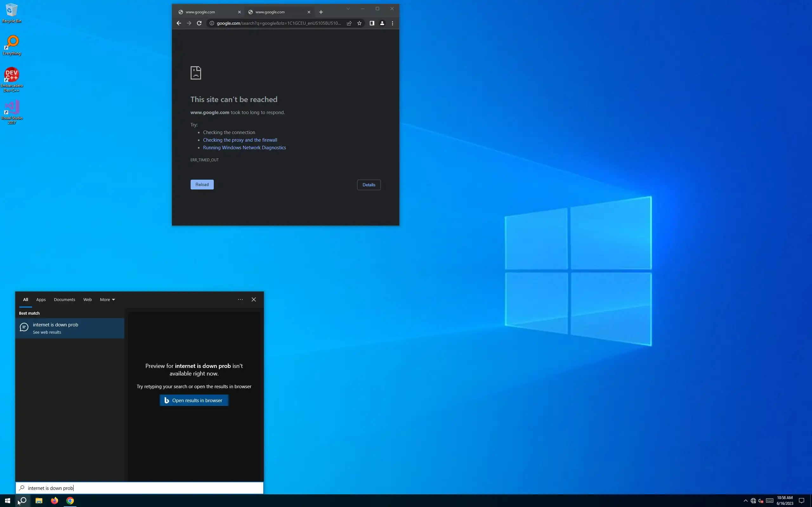Open new tab with plus button
812x507 pixels.
pos(321,12)
